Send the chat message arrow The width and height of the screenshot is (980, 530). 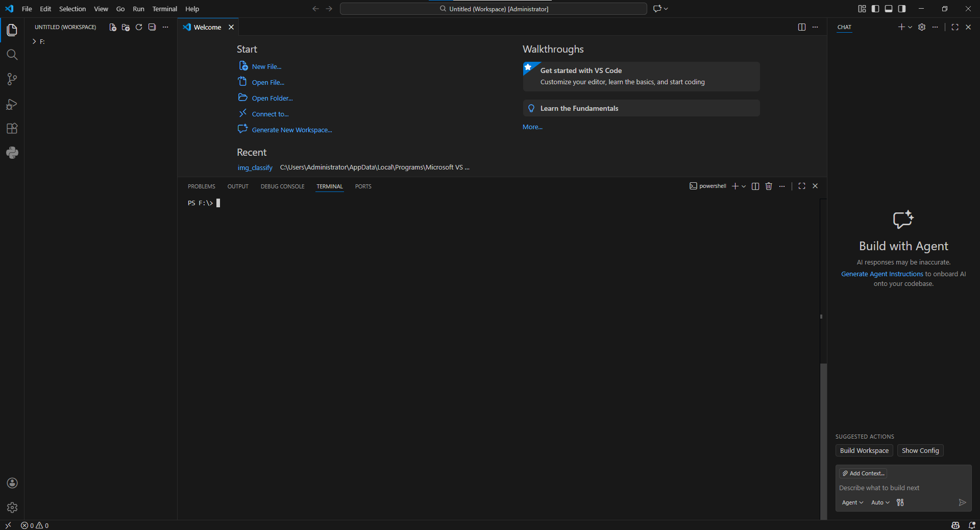click(x=963, y=502)
